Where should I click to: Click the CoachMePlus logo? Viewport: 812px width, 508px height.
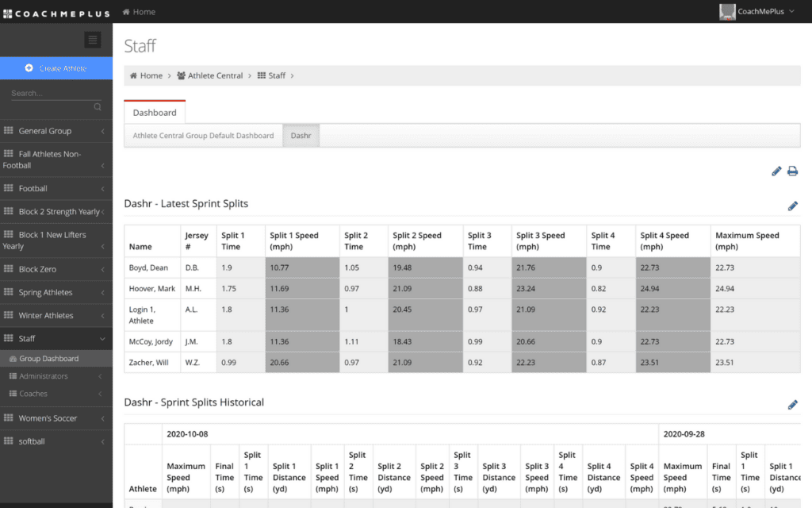pos(56,13)
